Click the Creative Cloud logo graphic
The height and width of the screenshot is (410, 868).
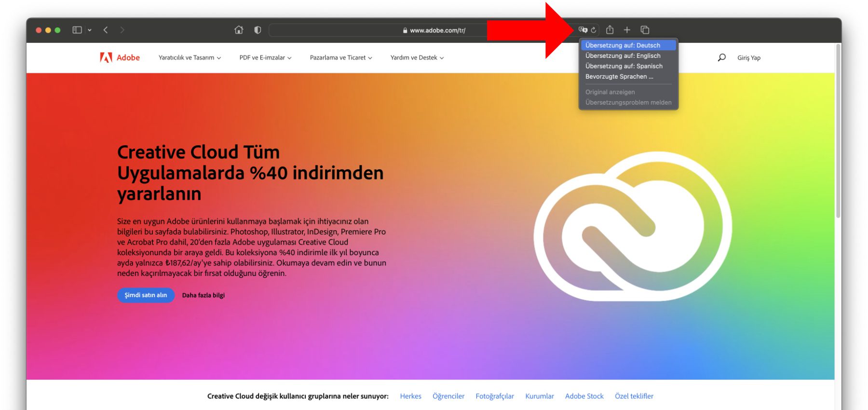(633, 227)
